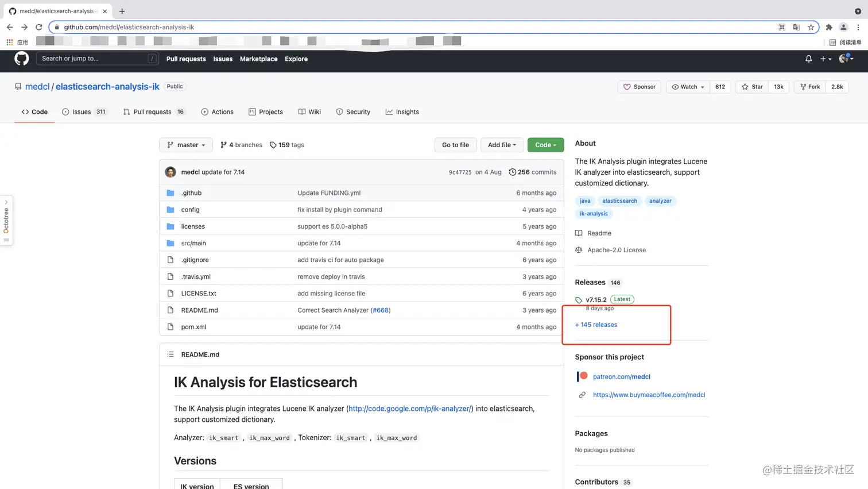View 4 branches

point(241,145)
